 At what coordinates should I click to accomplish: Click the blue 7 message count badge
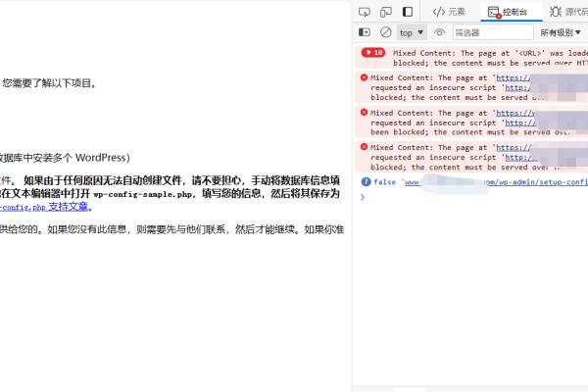pos(366,182)
